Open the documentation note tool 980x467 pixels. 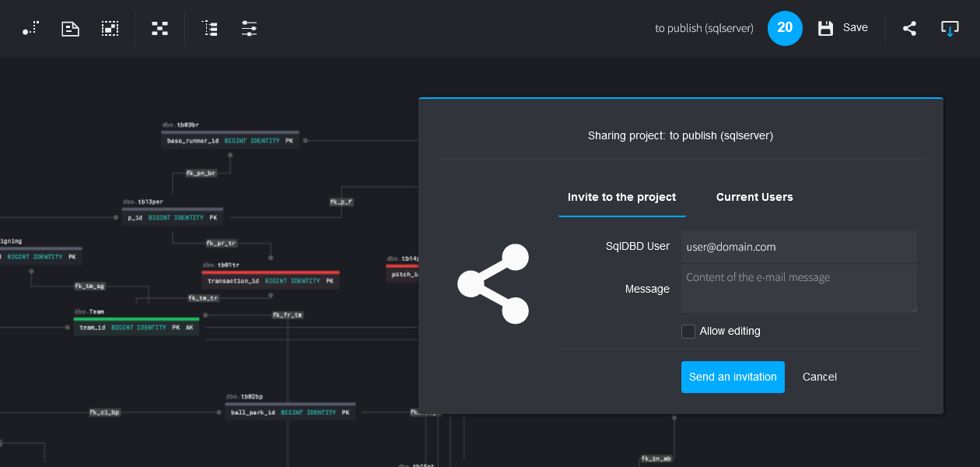(x=70, y=28)
